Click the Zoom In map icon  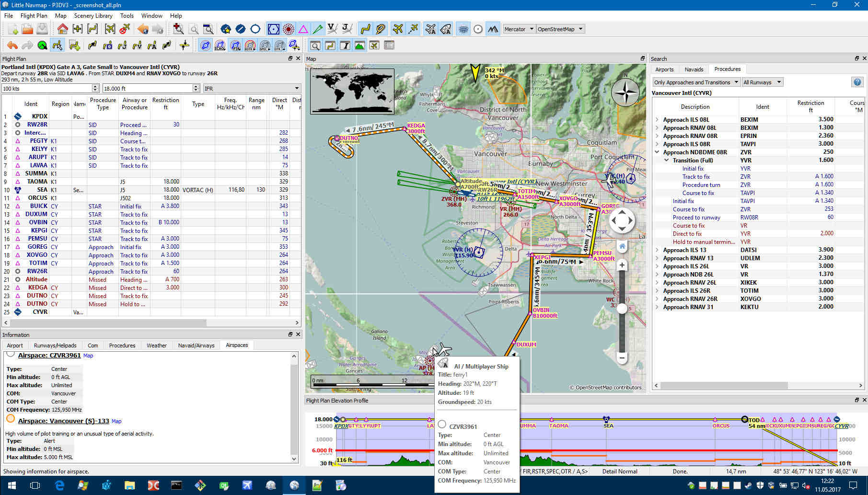tap(178, 29)
